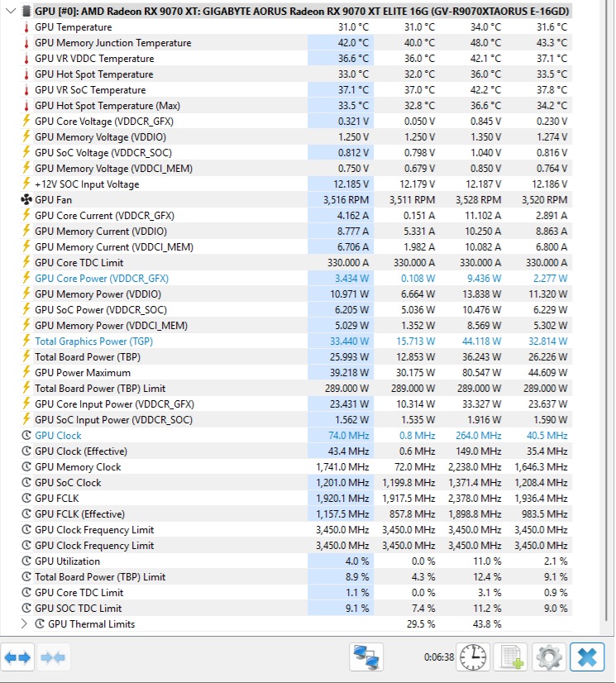Image resolution: width=616 pixels, height=683 pixels.
Task: Select the GPU Hot Spot Temperature row label
Action: [x=93, y=74]
